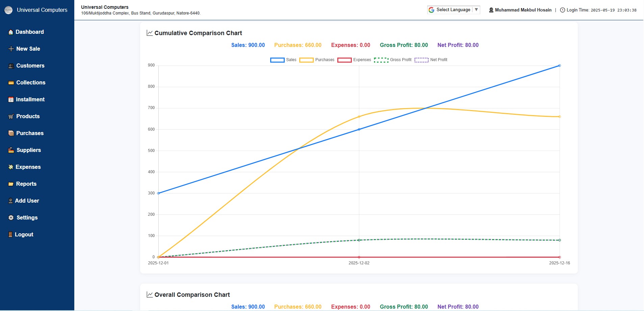Open the Select Language dropdown

[x=453, y=10]
